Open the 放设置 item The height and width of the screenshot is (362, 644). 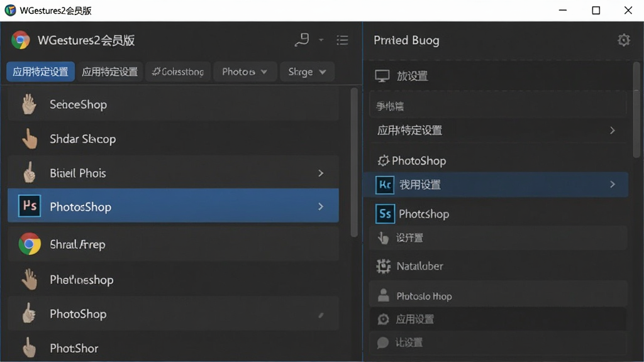tap(498, 76)
